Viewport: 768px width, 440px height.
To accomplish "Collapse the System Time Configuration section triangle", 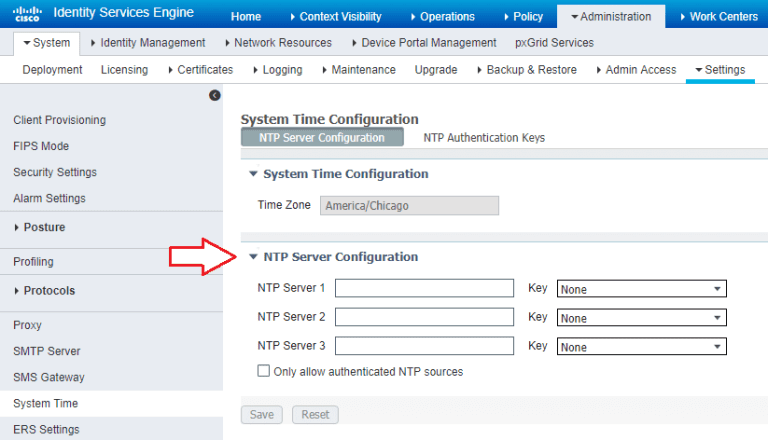I will [253, 174].
